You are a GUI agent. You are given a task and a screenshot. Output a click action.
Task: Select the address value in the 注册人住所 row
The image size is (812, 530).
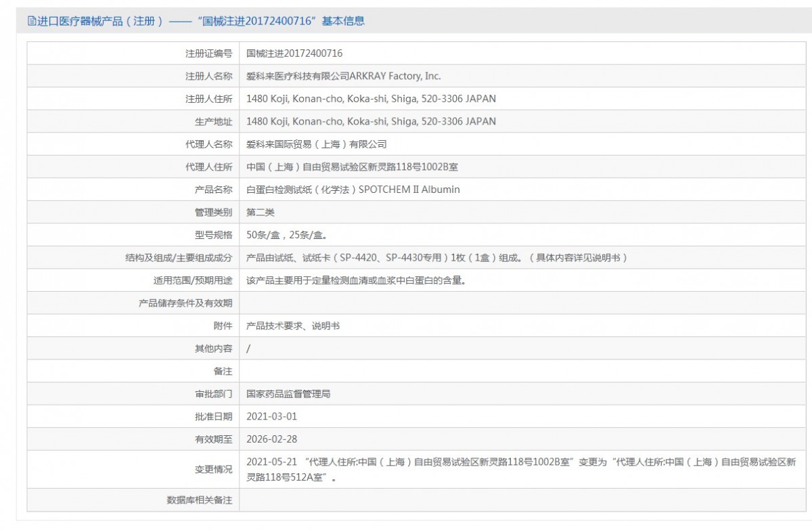[371, 99]
